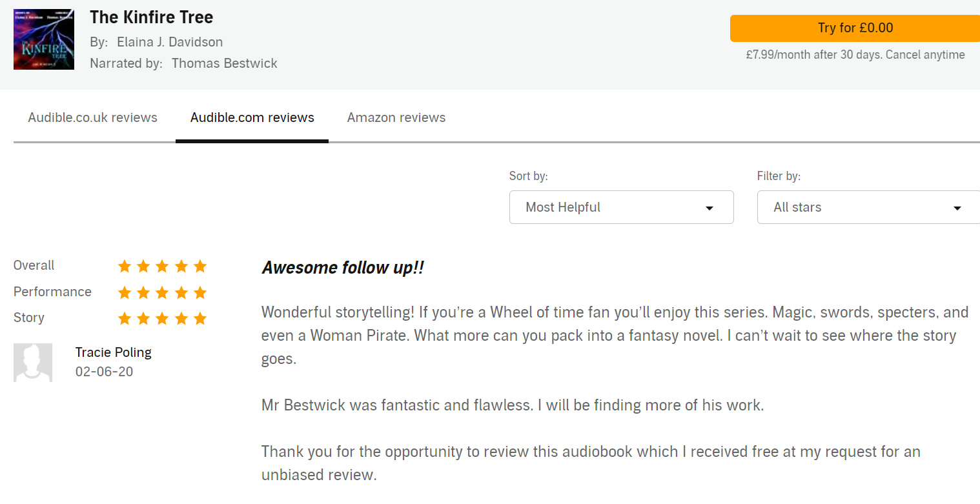The height and width of the screenshot is (504, 980).
Task: Open the Sort by Most Helpful dropdown
Action: coord(621,207)
